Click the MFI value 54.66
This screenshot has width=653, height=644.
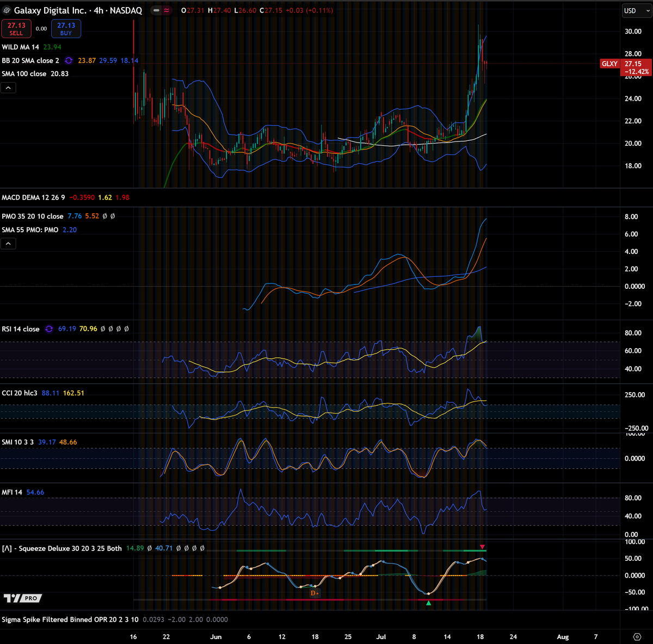35,492
